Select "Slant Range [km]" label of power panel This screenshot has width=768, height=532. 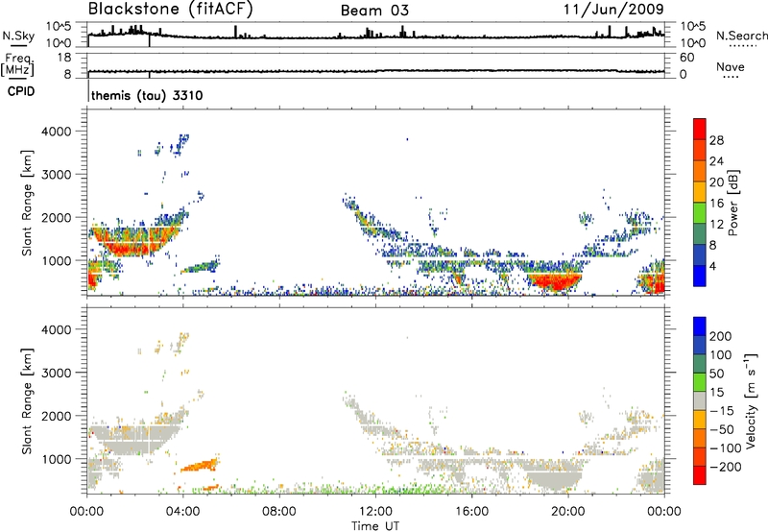point(27,203)
